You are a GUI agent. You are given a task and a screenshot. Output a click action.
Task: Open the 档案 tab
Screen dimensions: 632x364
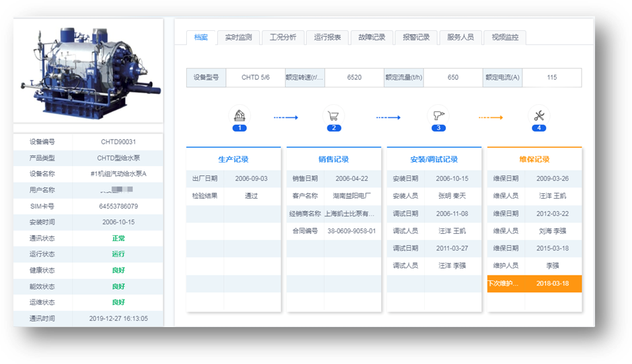pos(201,38)
